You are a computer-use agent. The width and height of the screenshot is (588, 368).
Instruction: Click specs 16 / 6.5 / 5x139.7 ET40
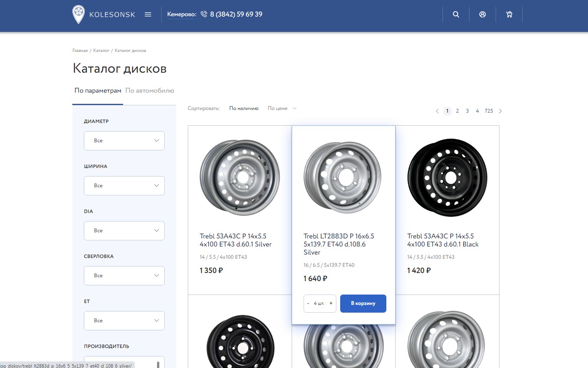(329, 265)
